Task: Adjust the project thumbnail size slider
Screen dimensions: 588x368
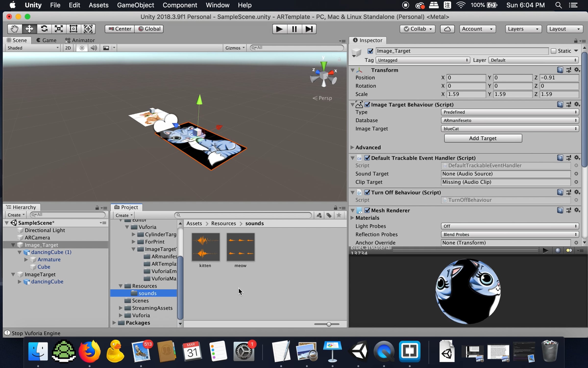Action: tap(329, 324)
